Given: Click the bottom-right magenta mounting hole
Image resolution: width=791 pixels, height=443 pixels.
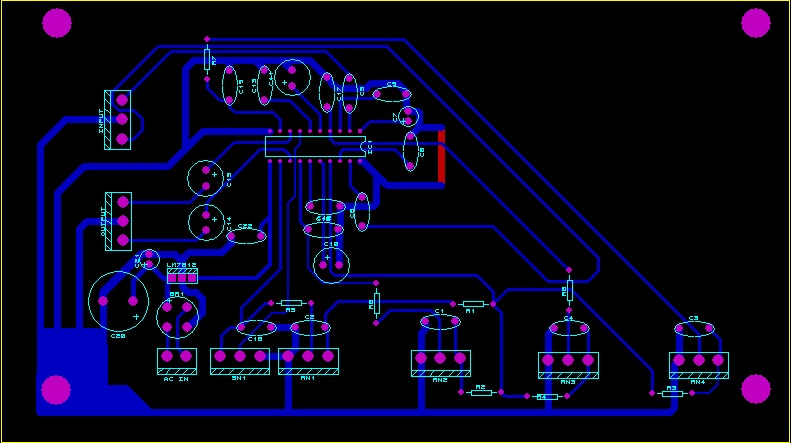Looking at the screenshot, I should pyautogui.click(x=757, y=389).
